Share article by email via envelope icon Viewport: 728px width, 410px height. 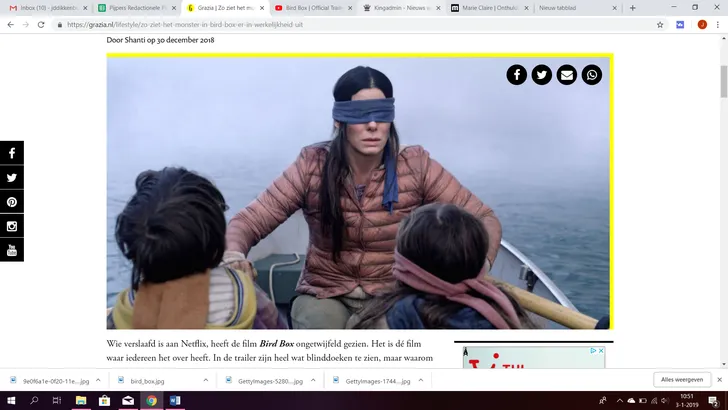pos(566,75)
